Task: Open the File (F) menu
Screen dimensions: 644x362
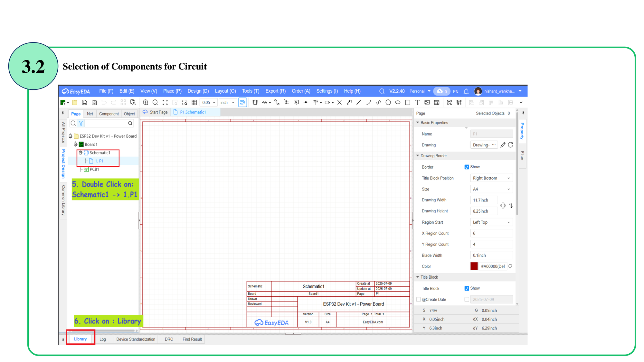Action: click(106, 91)
